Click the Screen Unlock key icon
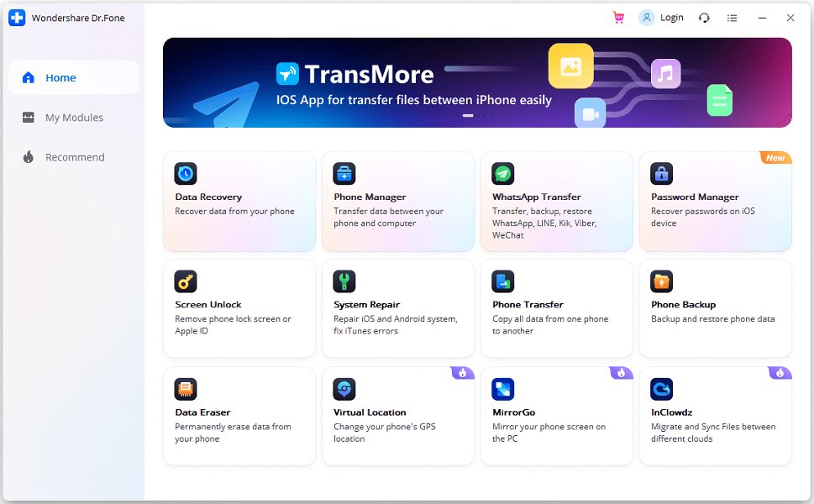 coord(185,281)
